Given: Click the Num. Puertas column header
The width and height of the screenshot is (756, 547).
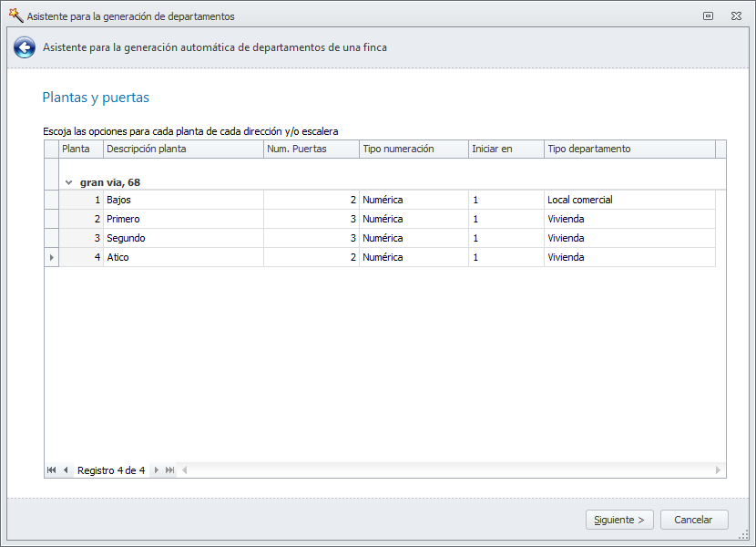Looking at the screenshot, I should [x=311, y=149].
